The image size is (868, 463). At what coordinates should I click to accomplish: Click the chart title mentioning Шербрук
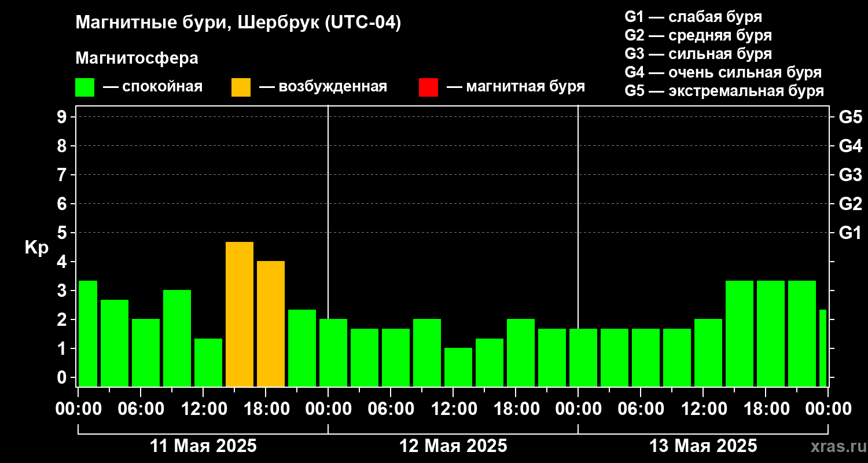[x=238, y=23]
